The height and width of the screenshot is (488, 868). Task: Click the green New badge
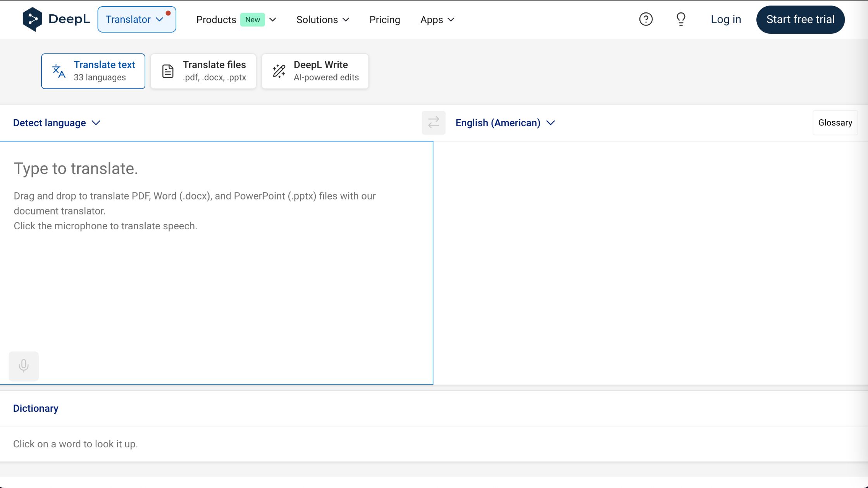coord(252,20)
